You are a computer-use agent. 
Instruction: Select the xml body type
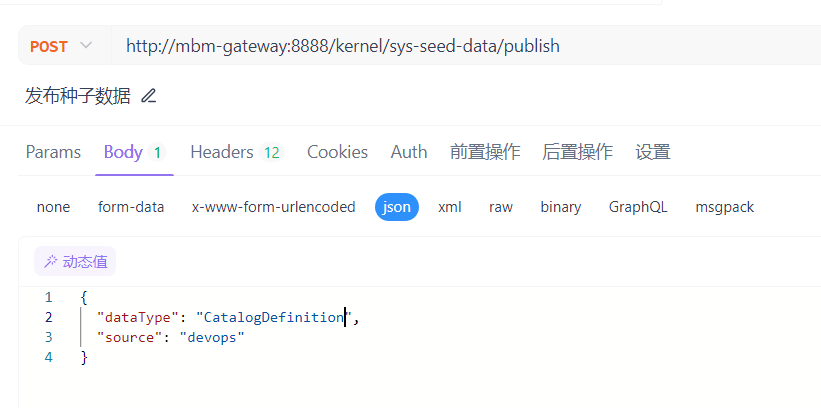pyautogui.click(x=450, y=207)
